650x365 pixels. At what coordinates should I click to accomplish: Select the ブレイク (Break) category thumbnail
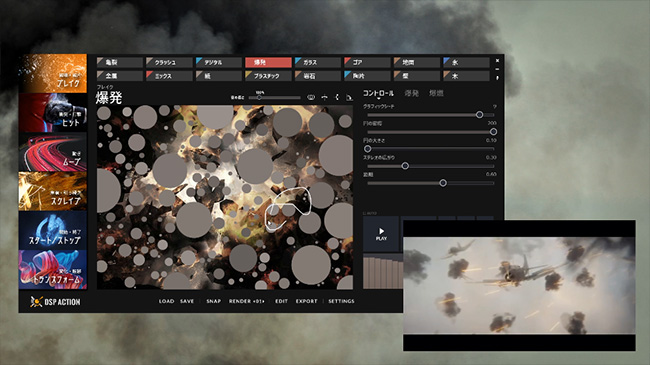pyautogui.click(x=53, y=73)
